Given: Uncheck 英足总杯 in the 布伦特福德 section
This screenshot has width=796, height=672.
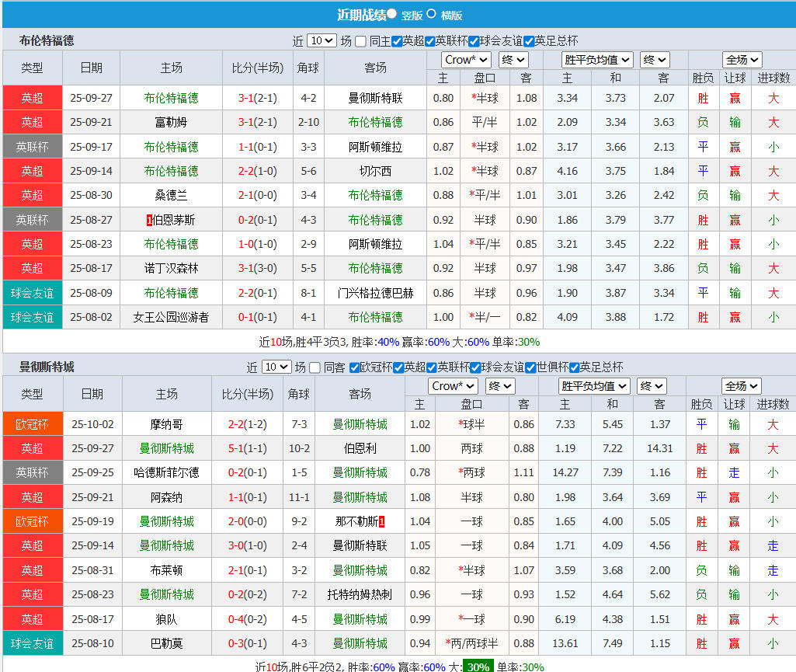Looking at the screenshot, I should 529,41.
